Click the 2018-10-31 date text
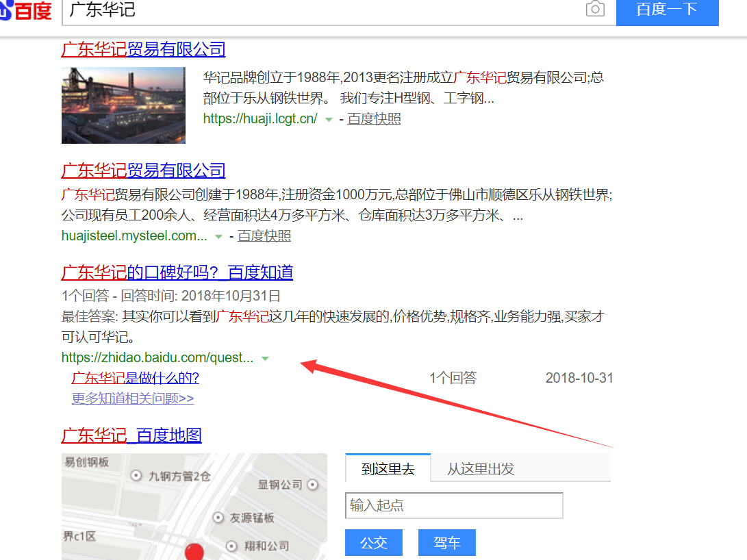The width and height of the screenshot is (747, 560). pos(579,378)
